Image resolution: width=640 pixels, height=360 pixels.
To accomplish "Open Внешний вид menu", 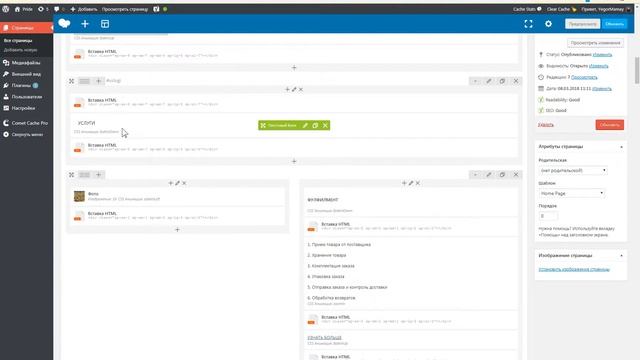I will tap(27, 74).
